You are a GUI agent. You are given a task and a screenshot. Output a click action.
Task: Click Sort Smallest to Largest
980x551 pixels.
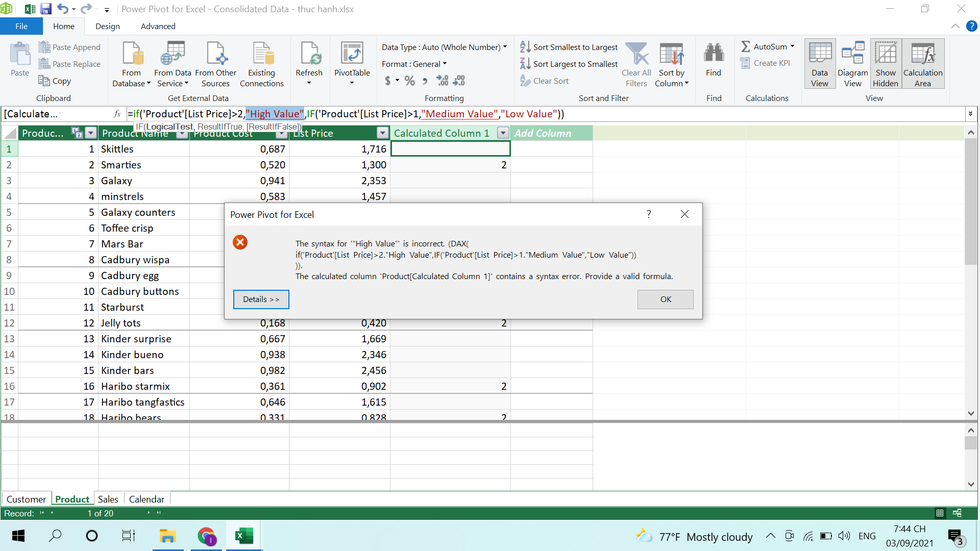pyautogui.click(x=569, y=47)
